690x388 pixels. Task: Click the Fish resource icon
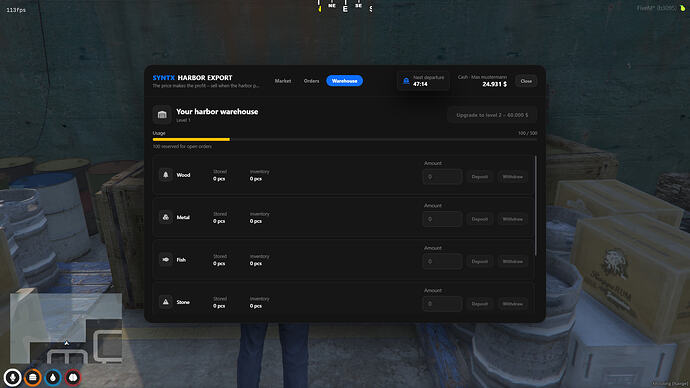165,260
